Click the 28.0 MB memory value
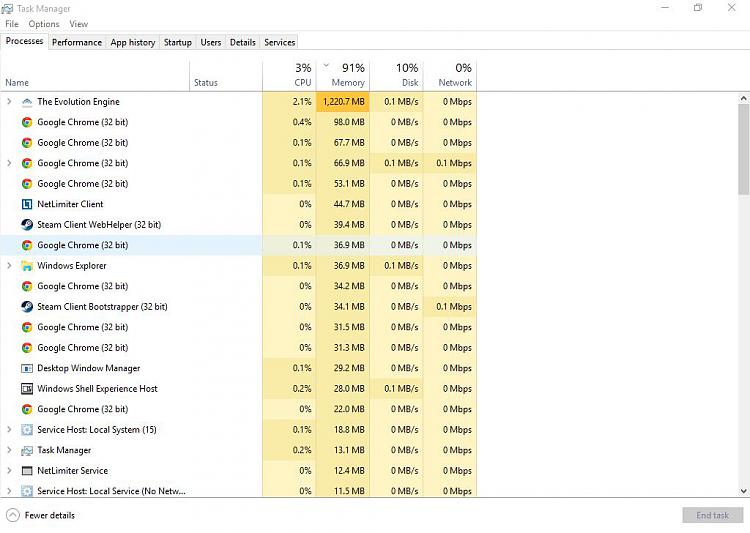750x533 pixels. (x=349, y=389)
